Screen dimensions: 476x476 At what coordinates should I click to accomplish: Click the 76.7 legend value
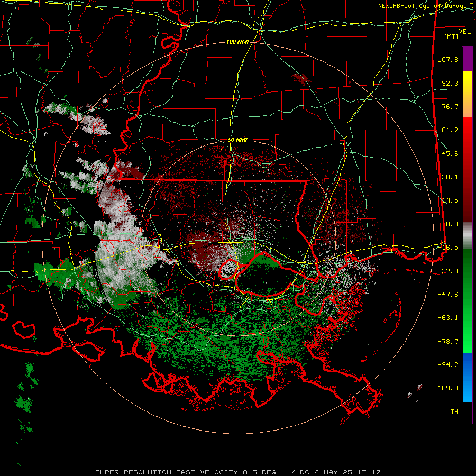[450, 106]
